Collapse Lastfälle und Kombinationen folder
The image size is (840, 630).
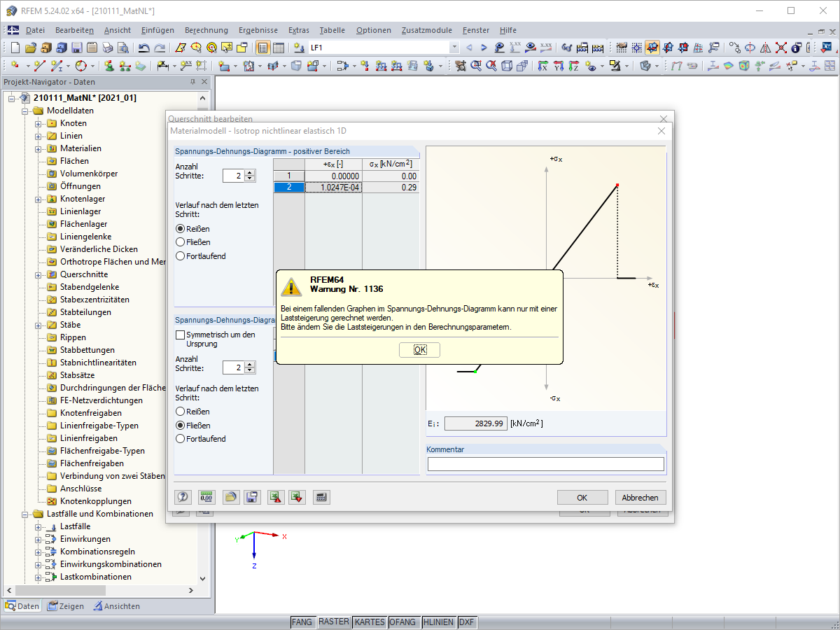pos(25,514)
